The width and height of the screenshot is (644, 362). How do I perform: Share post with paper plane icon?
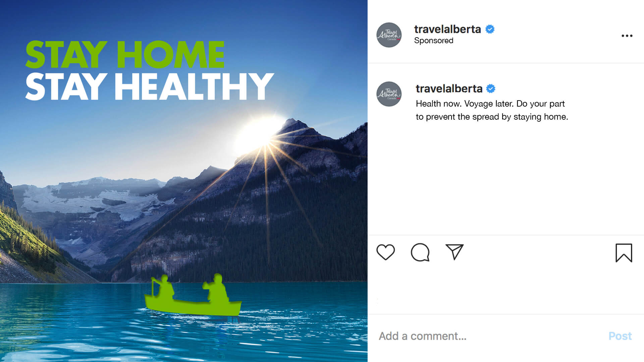coord(454,252)
